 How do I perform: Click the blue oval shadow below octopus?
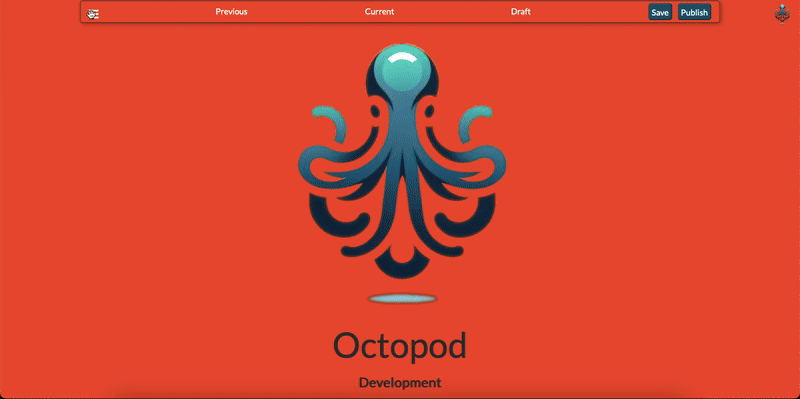[403, 298]
